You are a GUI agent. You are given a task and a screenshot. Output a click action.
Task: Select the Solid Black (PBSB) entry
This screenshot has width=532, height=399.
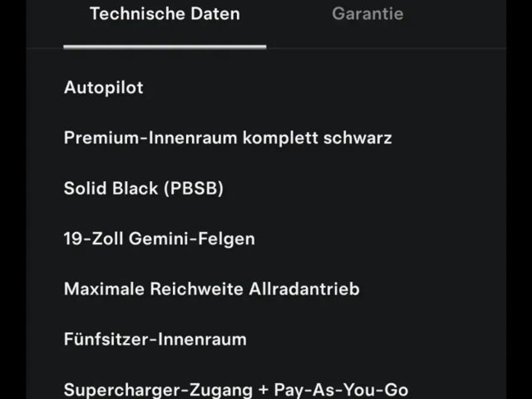(143, 188)
